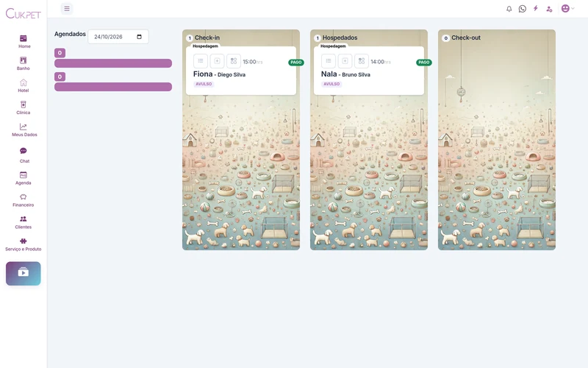Go to the Hotel module
Image resolution: width=588 pixels, height=368 pixels.
click(x=24, y=85)
